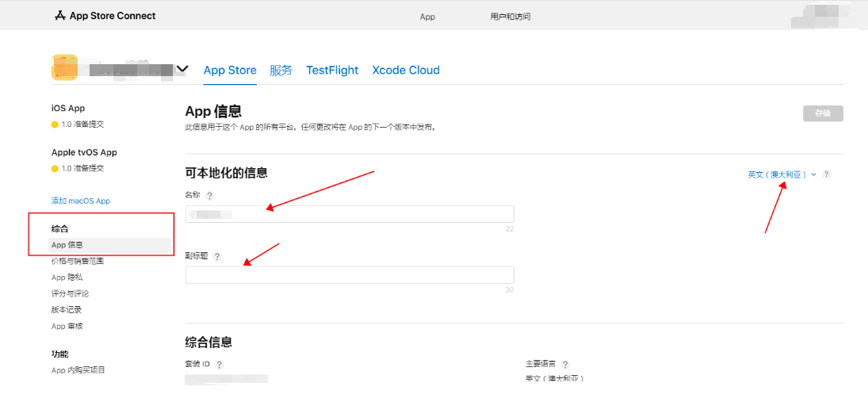Open 版本记录 in sidebar
This screenshot has width=868, height=402.
click(x=67, y=309)
